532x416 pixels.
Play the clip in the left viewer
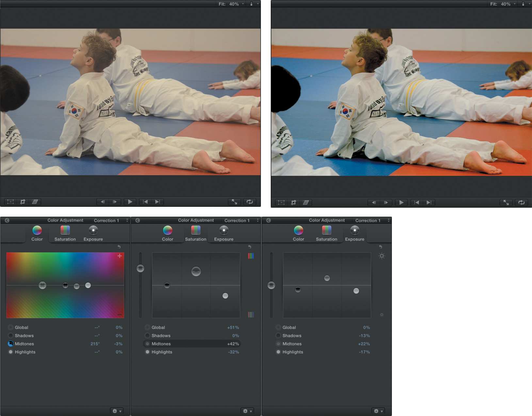130,202
